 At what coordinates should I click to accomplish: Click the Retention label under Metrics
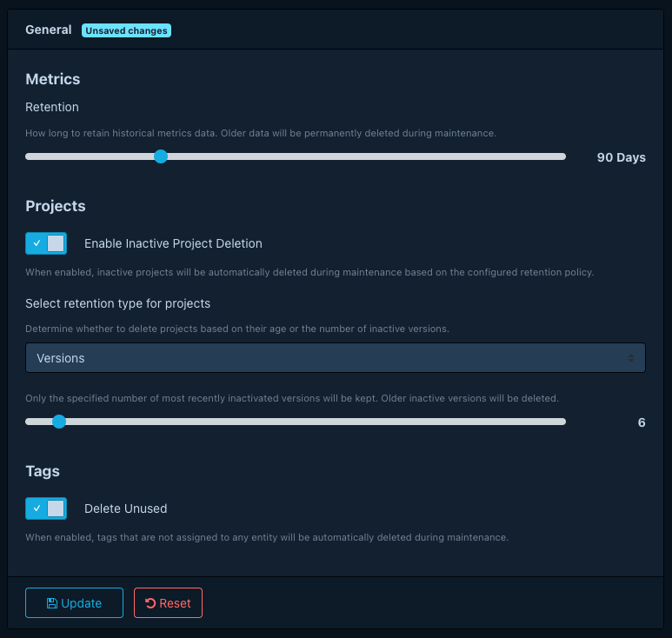point(52,107)
